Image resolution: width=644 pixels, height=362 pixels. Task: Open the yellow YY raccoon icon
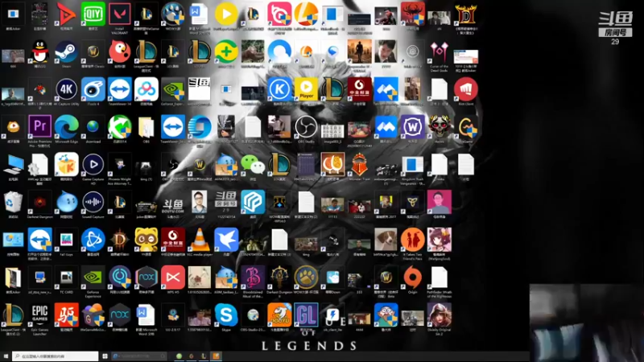click(147, 240)
